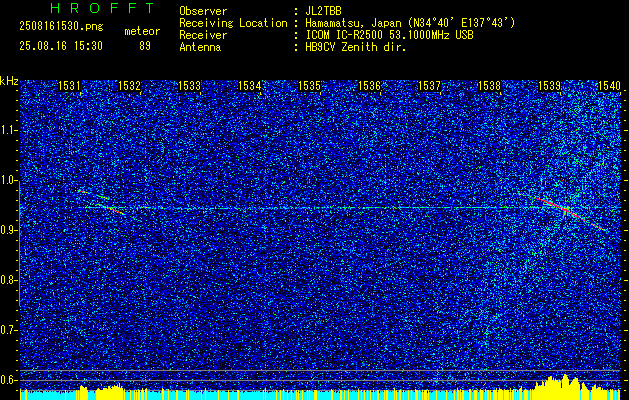Click the ICOM IC-R2500 53.1000MHz USB text
Viewport: 629px width, 400px height.
point(389,35)
